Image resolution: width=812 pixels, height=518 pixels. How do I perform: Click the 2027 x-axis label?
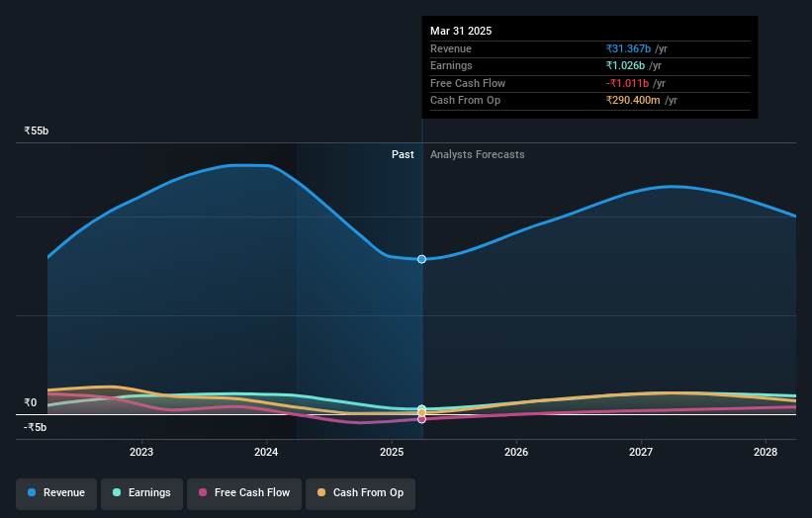(641, 453)
